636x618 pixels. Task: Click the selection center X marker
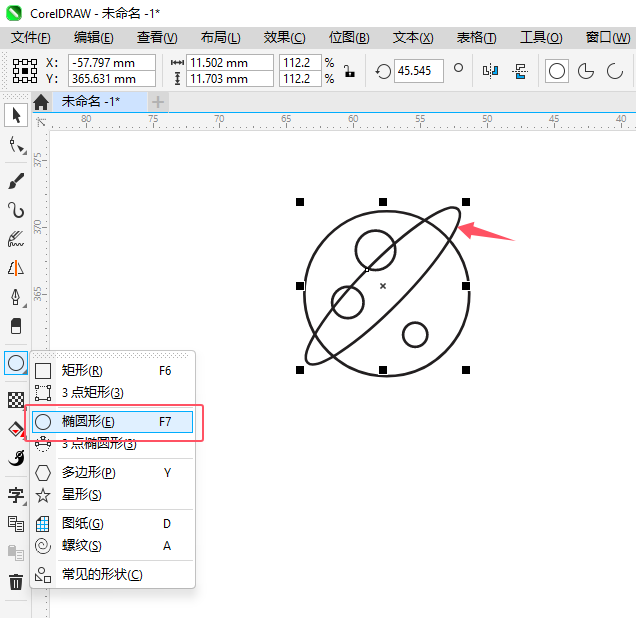(383, 286)
